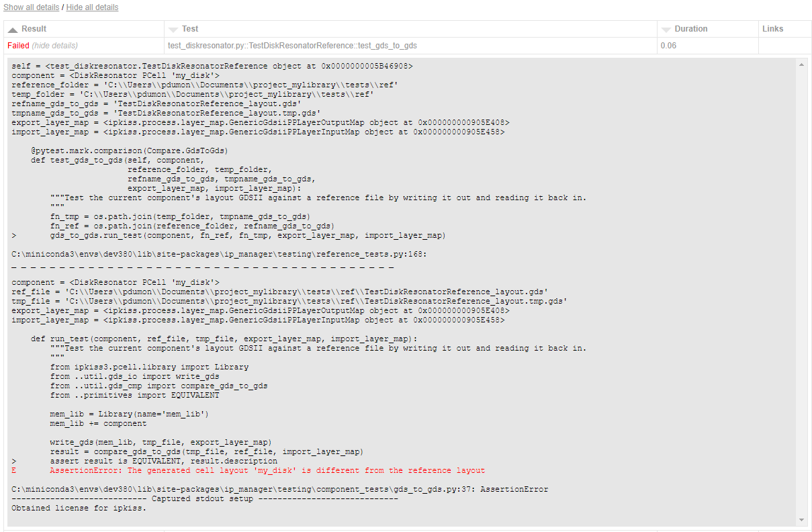Click the 'assert result is EQUIVALENT' line

(x=163, y=461)
